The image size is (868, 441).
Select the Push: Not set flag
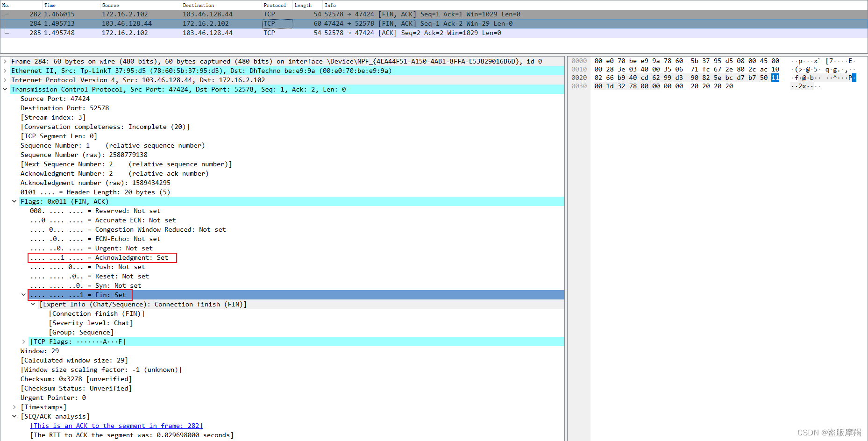pos(87,267)
